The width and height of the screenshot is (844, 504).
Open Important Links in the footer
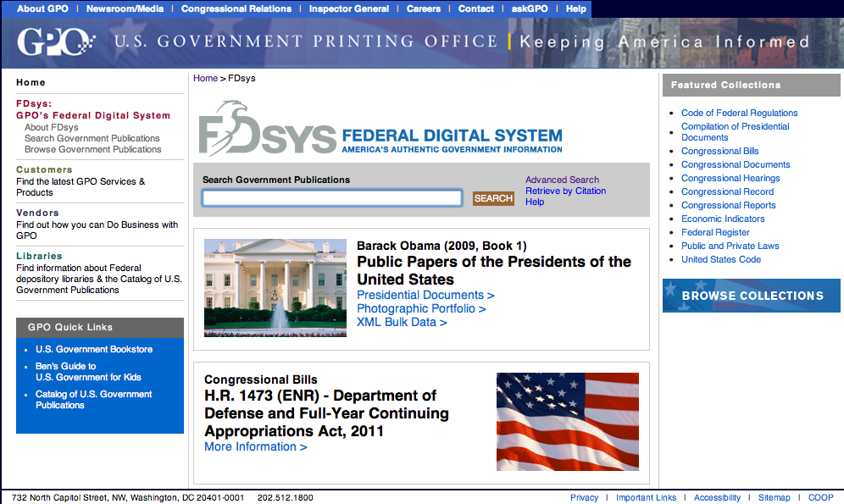(646, 497)
